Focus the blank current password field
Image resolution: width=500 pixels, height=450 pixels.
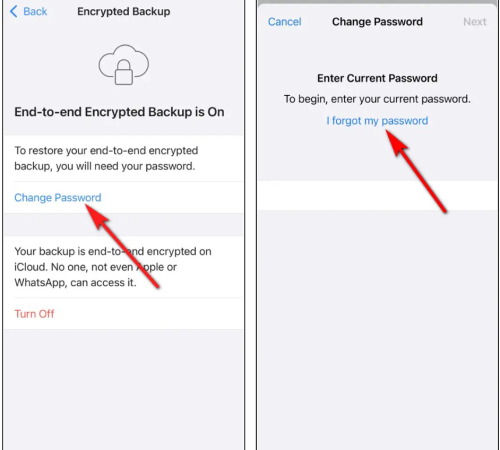point(378,196)
